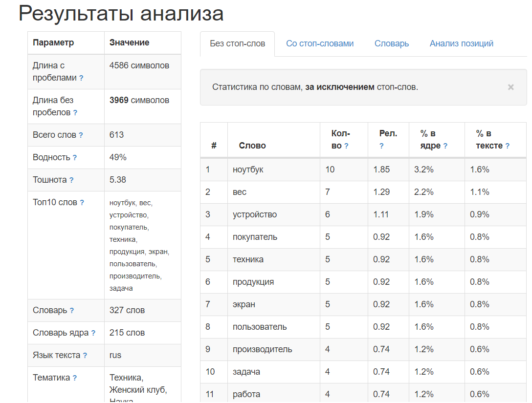The height and width of the screenshot is (403, 532).
Task: Dismiss the stop-words statistics notice
Action: (510, 87)
